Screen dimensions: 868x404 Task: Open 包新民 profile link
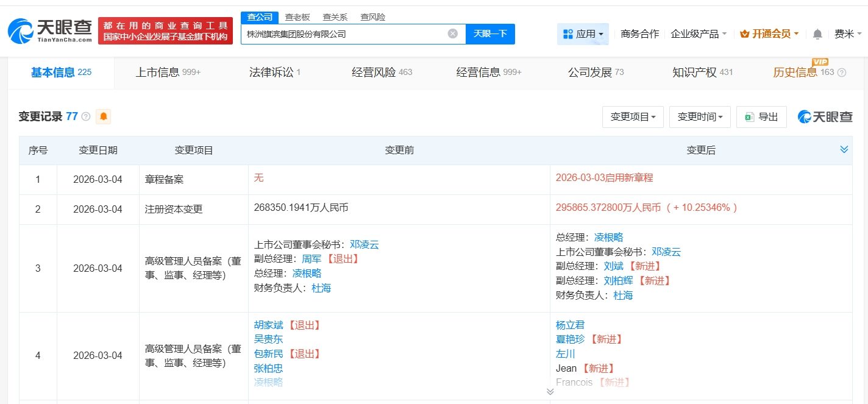point(268,354)
